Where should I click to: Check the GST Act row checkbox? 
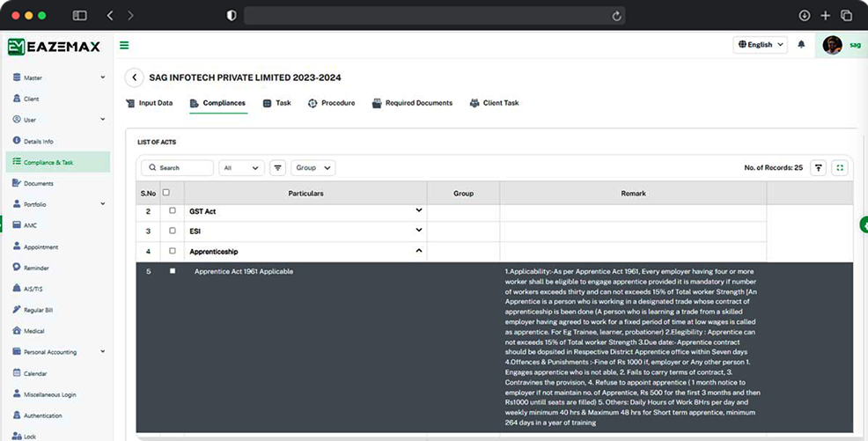tap(173, 210)
